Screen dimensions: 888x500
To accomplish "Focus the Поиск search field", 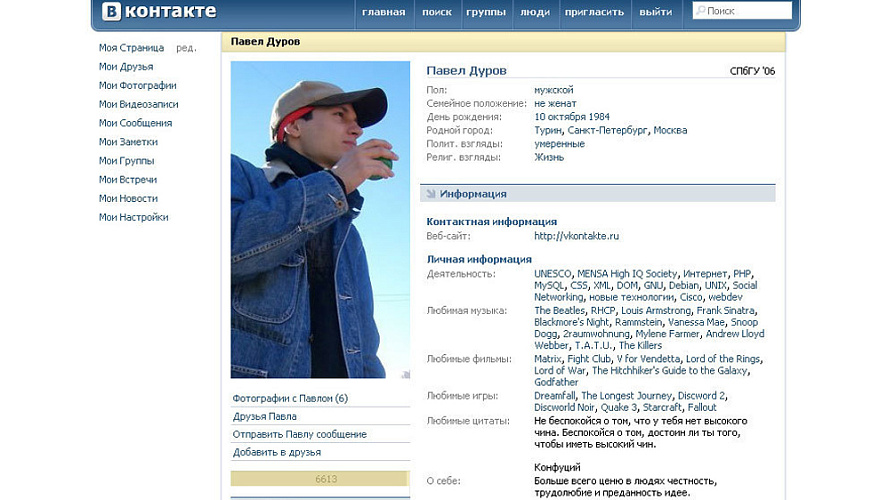I will [x=742, y=10].
